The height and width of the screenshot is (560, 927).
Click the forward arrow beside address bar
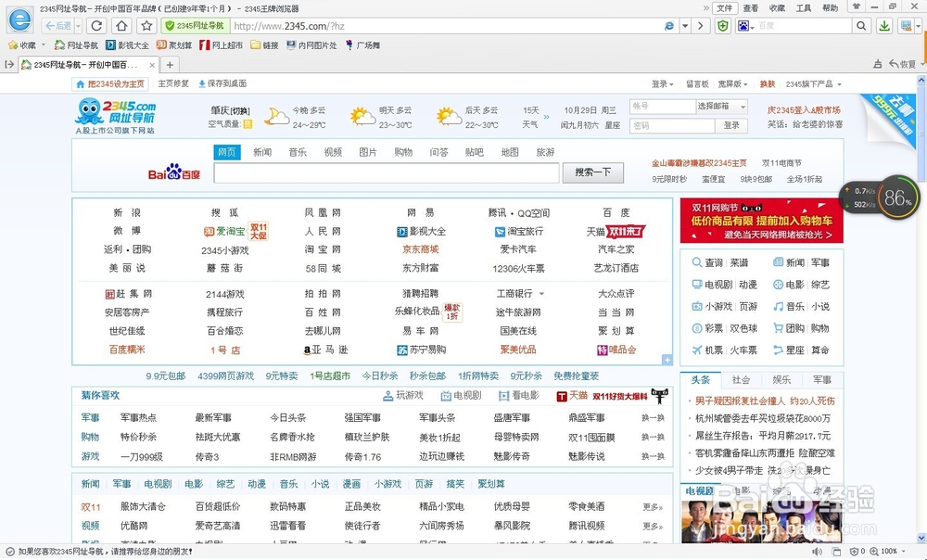pyautogui.click(x=701, y=26)
